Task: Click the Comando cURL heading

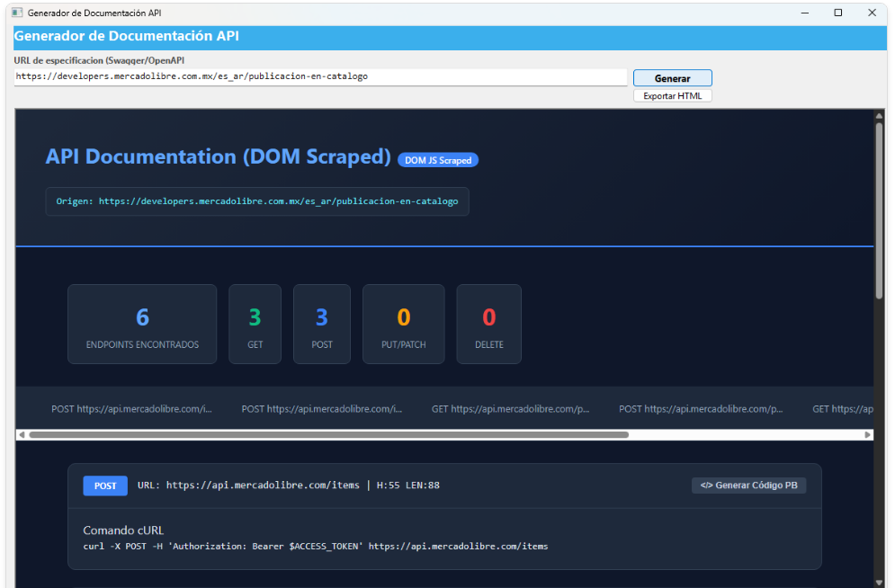Action: 123,530
